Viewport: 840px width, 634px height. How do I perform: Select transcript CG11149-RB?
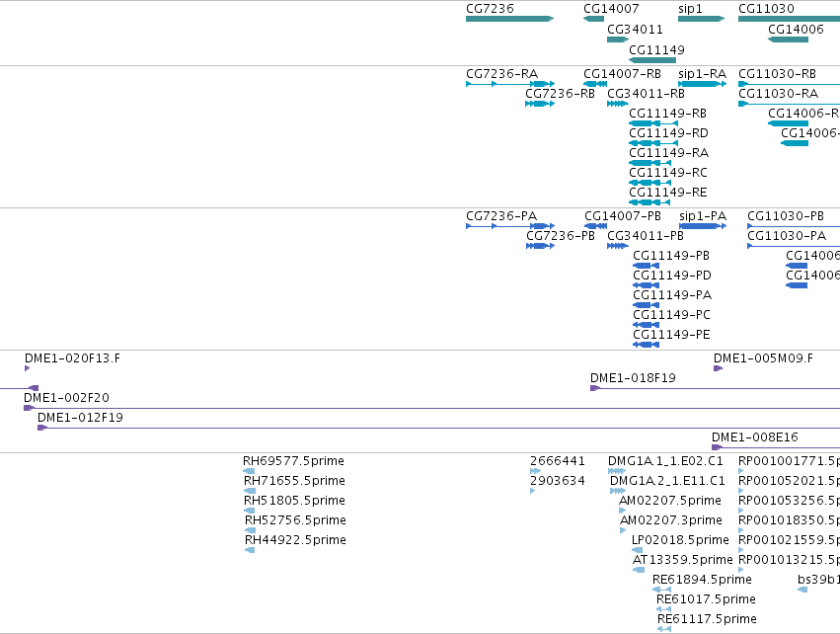[x=653, y=123]
